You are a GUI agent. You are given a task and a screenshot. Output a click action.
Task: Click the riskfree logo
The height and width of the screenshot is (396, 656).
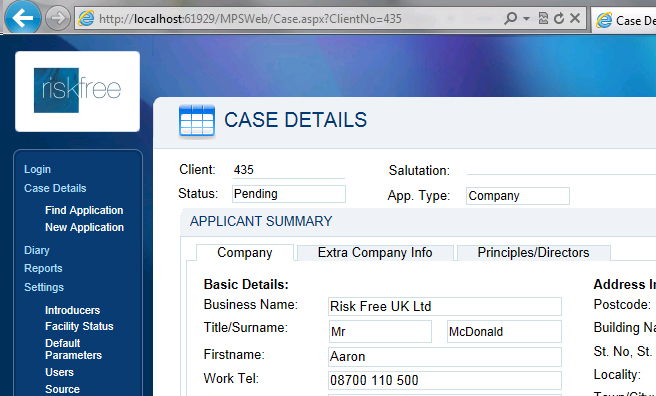77,91
